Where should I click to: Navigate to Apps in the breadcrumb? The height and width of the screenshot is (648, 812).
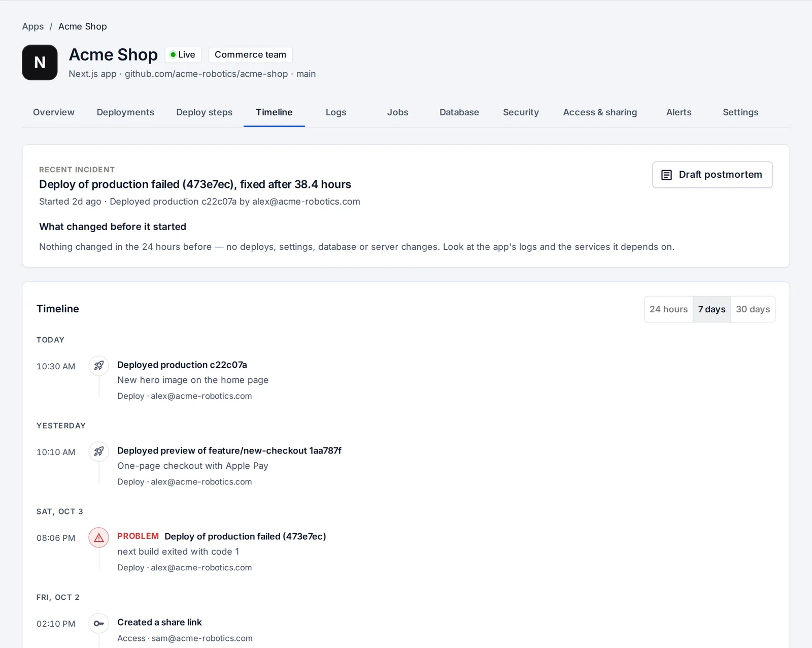pyautogui.click(x=33, y=26)
